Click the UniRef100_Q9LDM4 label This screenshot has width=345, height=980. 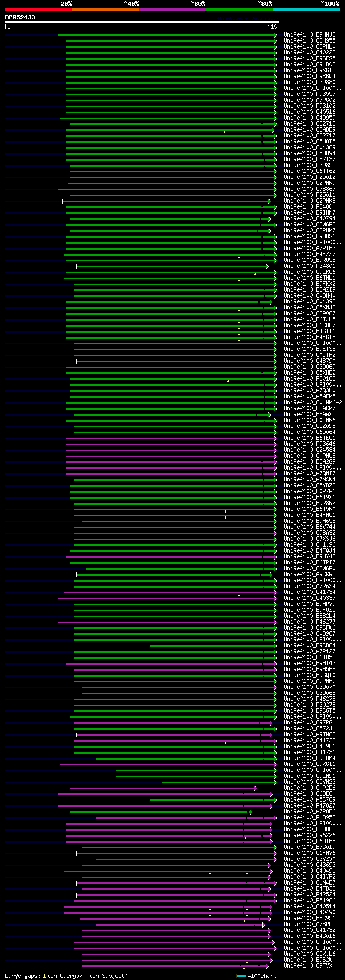coord(309,758)
